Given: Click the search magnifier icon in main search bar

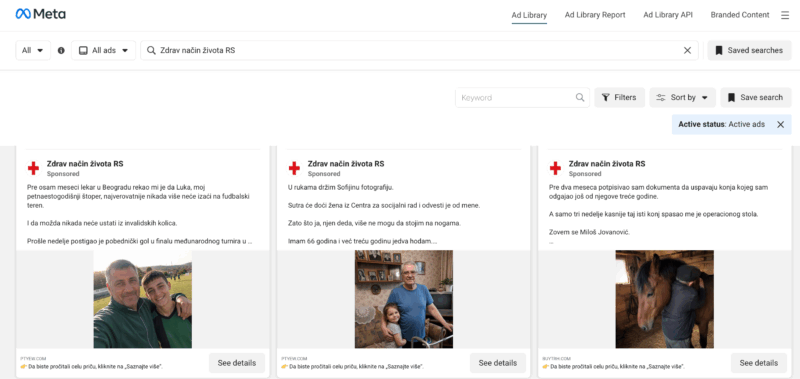Looking at the screenshot, I should point(151,50).
